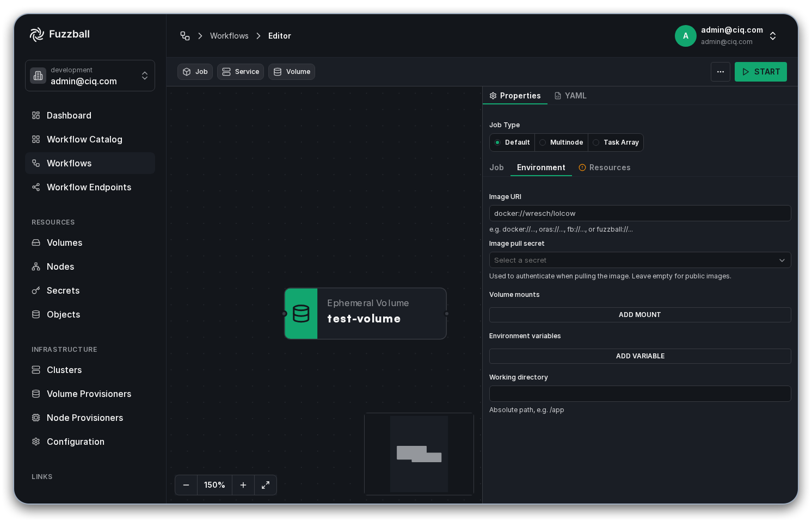Switch to the Properties tab
The height and width of the screenshot is (522, 812).
(515, 96)
